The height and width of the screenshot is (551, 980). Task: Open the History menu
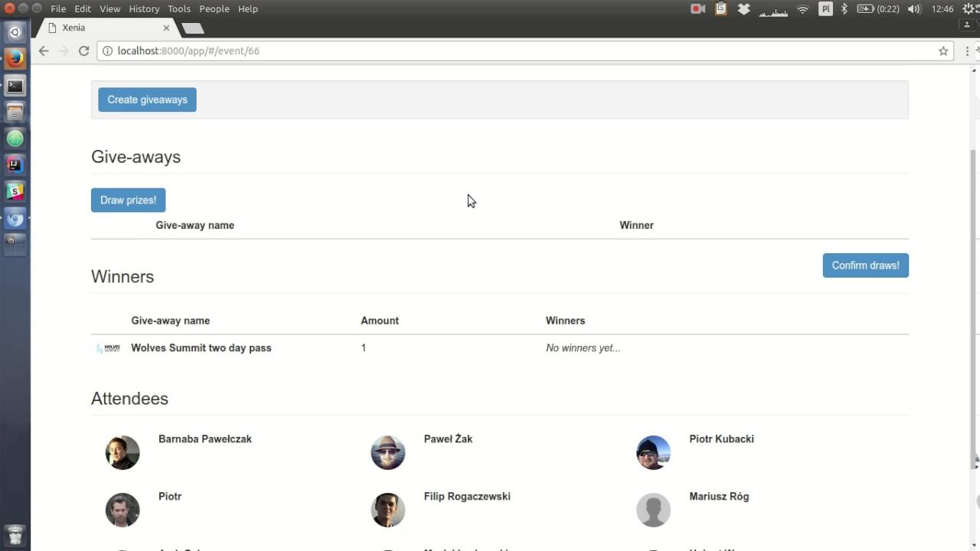(x=144, y=9)
